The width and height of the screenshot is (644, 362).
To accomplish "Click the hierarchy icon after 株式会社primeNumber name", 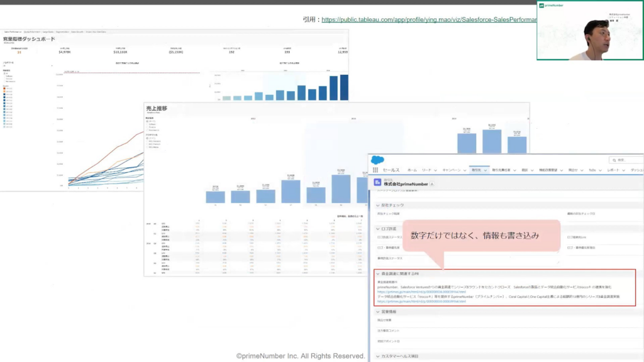I will [x=431, y=183].
